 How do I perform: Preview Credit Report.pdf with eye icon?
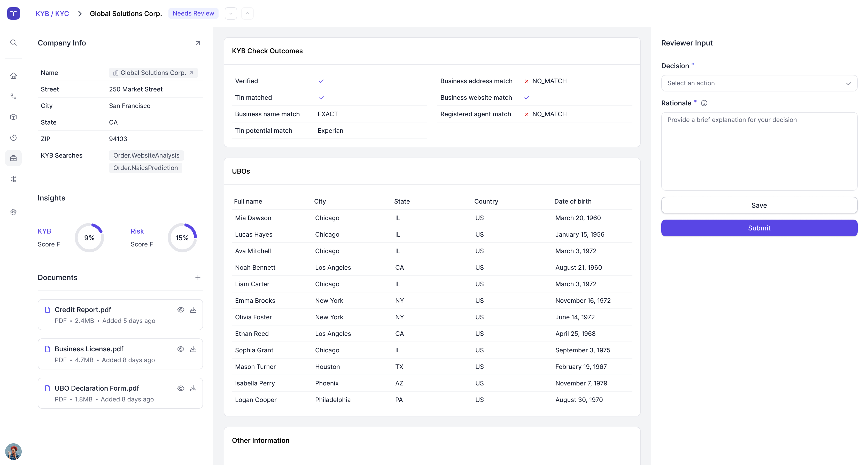click(x=181, y=310)
